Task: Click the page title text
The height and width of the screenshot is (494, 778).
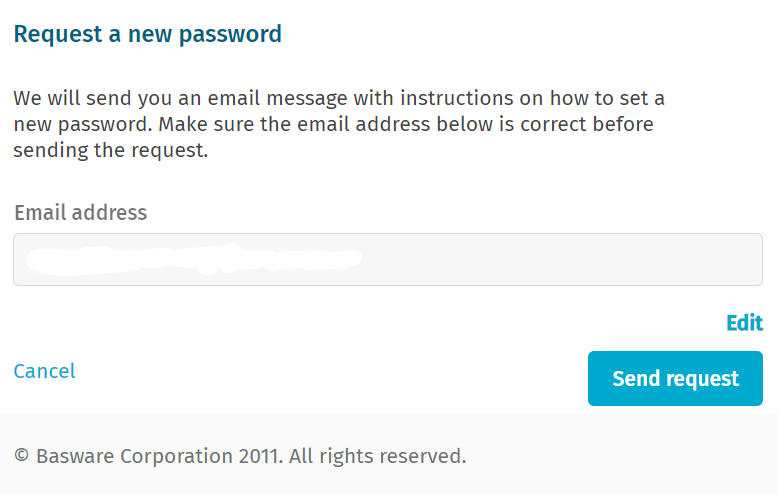Action: point(147,35)
